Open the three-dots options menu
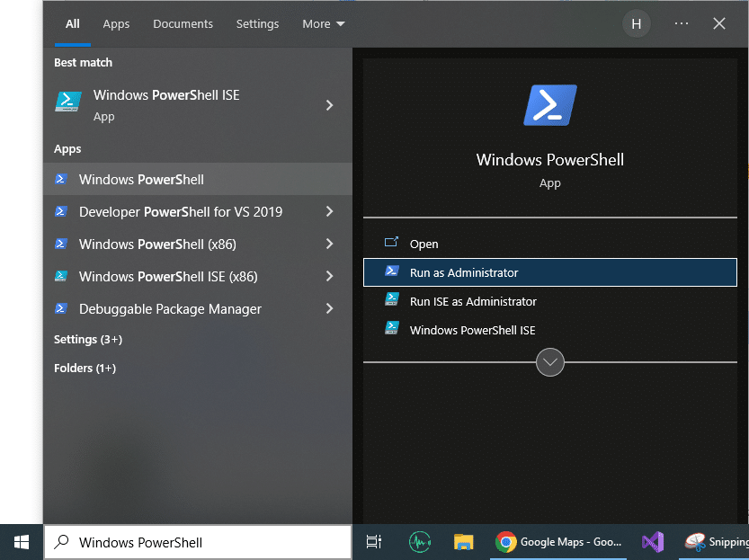 click(682, 23)
